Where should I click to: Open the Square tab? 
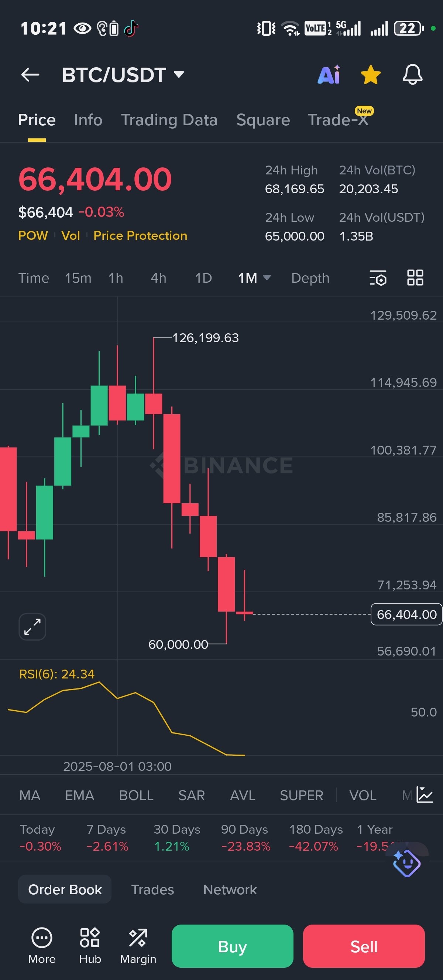tap(263, 120)
